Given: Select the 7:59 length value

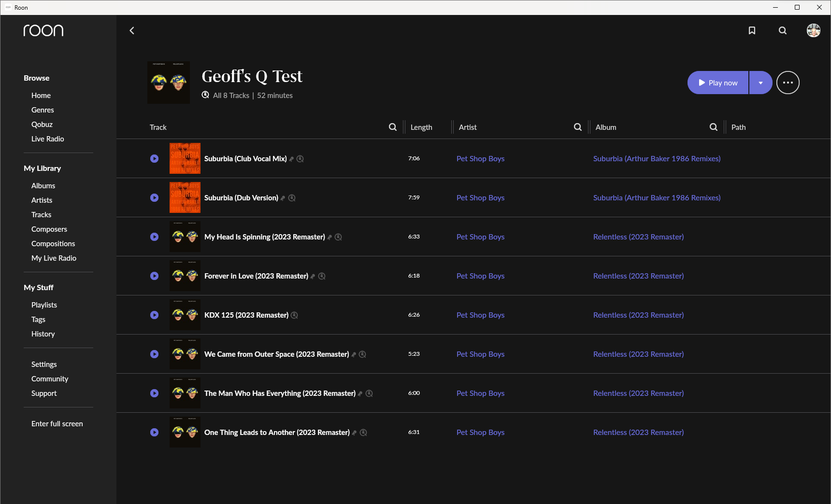Looking at the screenshot, I should coord(414,197).
